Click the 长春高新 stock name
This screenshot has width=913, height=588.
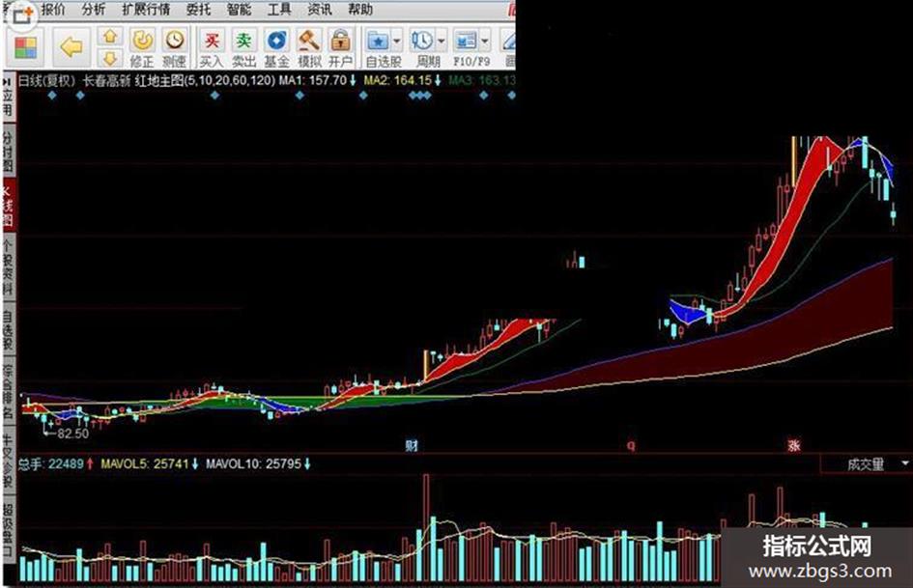tap(106, 80)
